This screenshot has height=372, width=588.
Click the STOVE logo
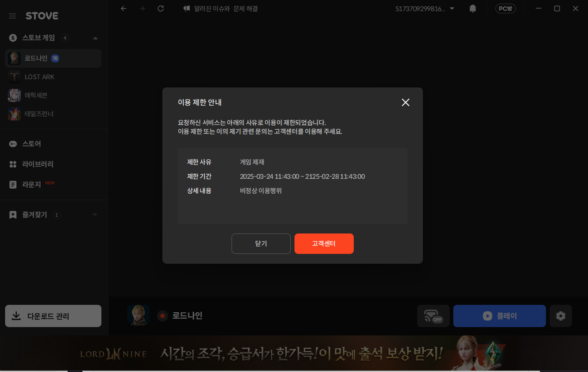[x=42, y=16]
